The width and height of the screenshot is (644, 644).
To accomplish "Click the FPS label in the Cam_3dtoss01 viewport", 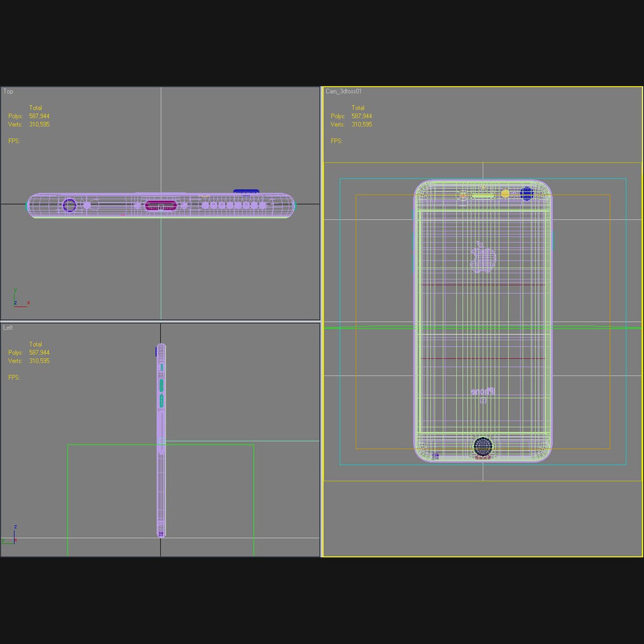I will click(x=336, y=141).
